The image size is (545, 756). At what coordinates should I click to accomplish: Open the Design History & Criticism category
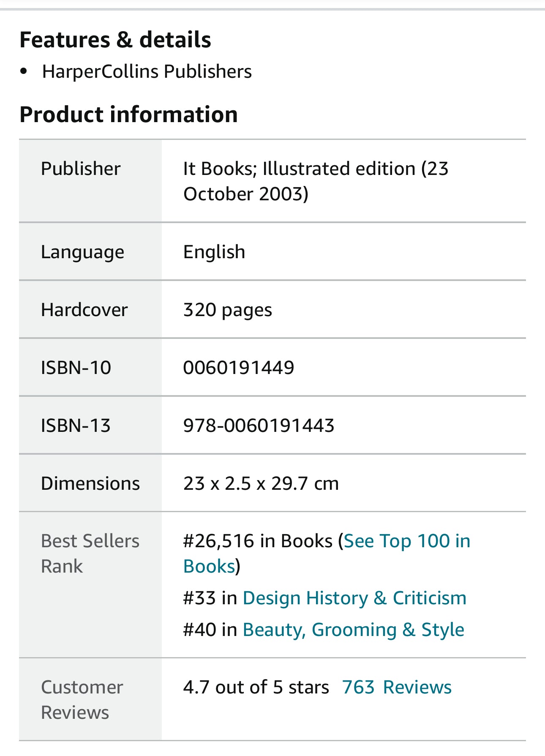(354, 598)
